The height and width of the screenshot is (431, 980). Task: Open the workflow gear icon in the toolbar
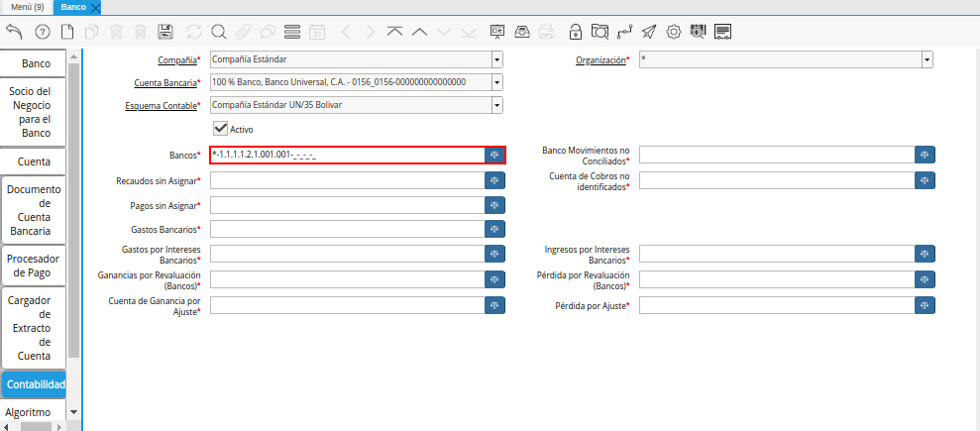[674, 32]
